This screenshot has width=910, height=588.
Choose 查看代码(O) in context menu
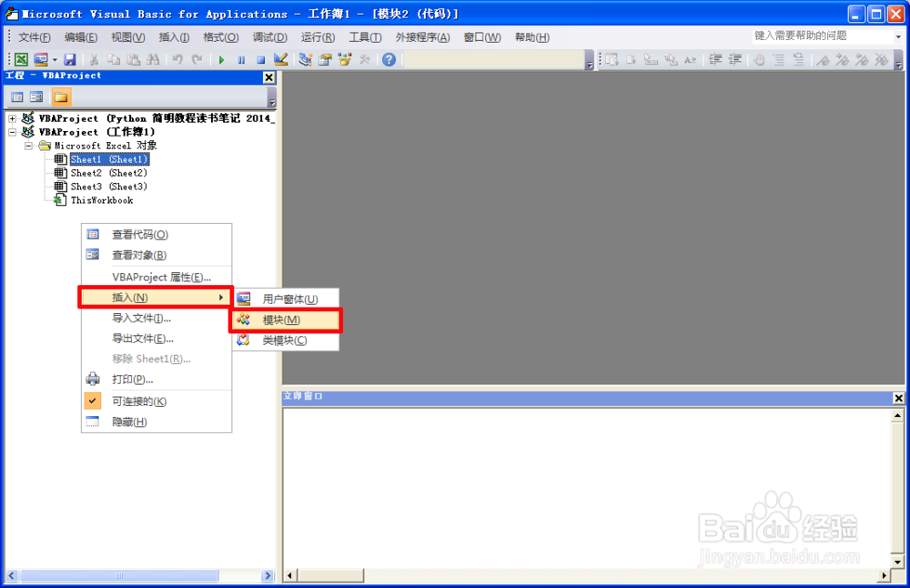[157, 235]
